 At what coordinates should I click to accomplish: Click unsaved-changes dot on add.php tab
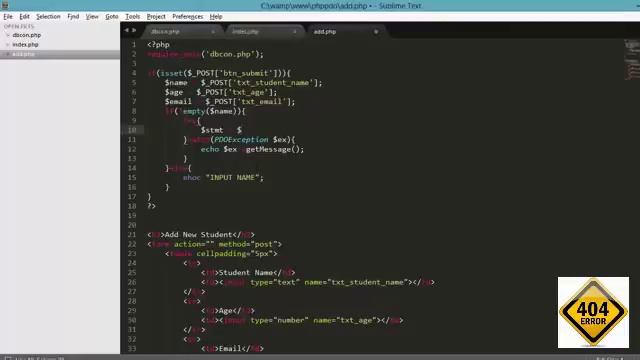pos(376,31)
